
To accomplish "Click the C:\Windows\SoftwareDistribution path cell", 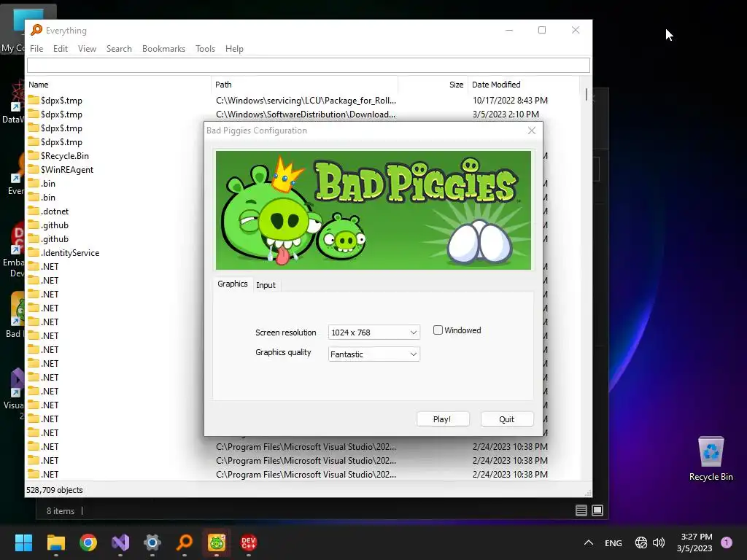I will coord(306,114).
